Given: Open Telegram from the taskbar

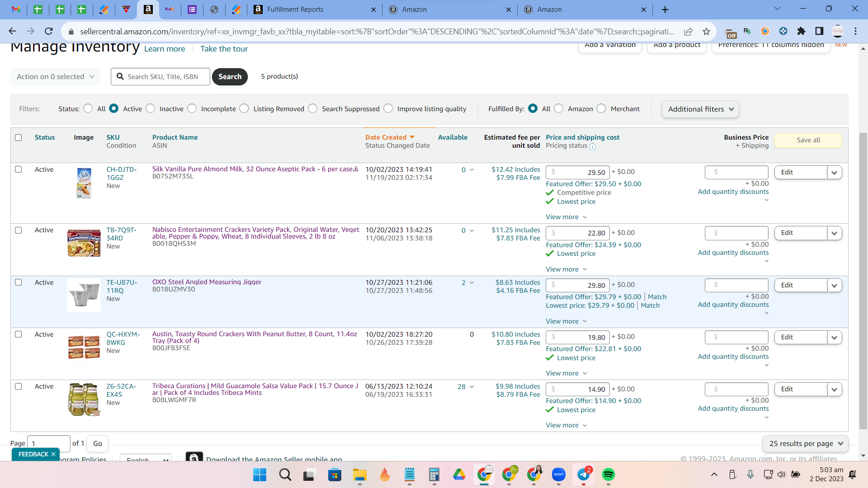Looking at the screenshot, I should 584,474.
